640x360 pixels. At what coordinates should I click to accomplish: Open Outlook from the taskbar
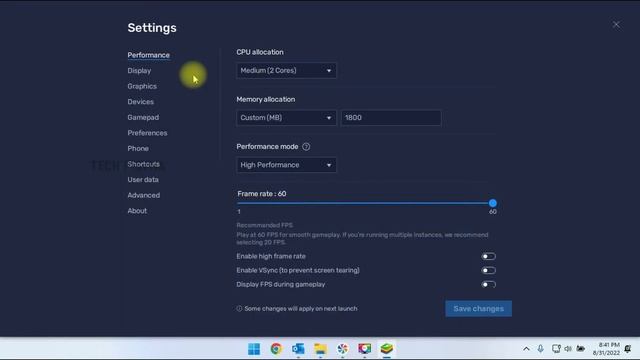pos(298,349)
